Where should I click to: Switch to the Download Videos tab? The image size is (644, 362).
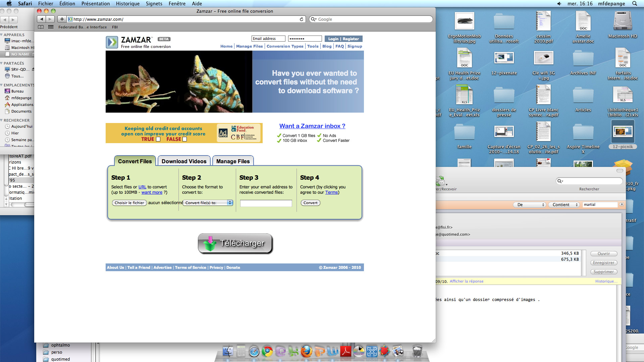tap(184, 161)
